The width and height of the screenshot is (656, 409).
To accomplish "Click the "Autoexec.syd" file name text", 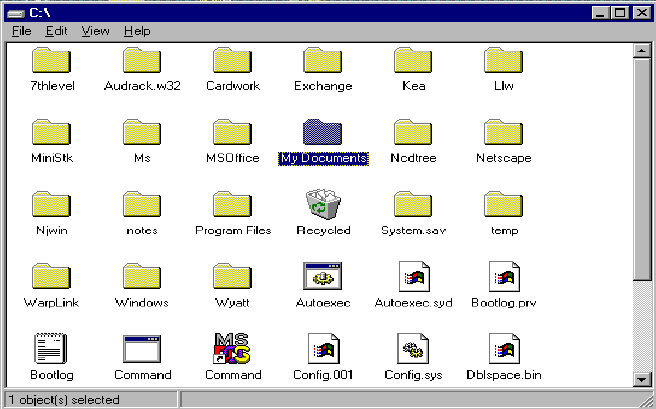I will [413, 303].
